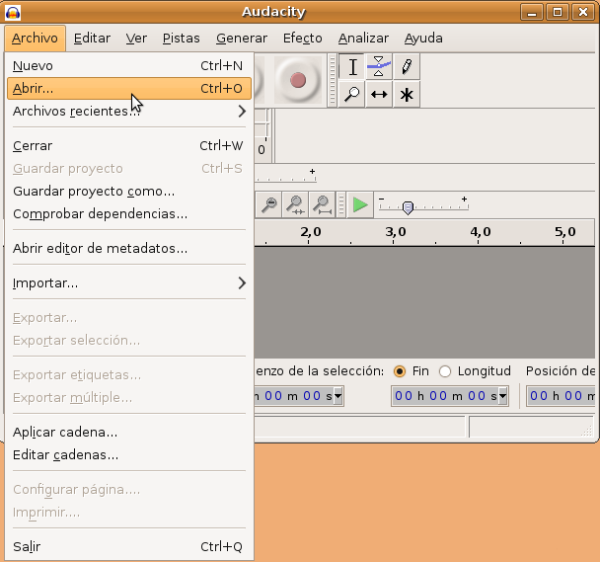This screenshot has width=600, height=562.
Task: Select the Envelope tool
Action: click(x=379, y=67)
